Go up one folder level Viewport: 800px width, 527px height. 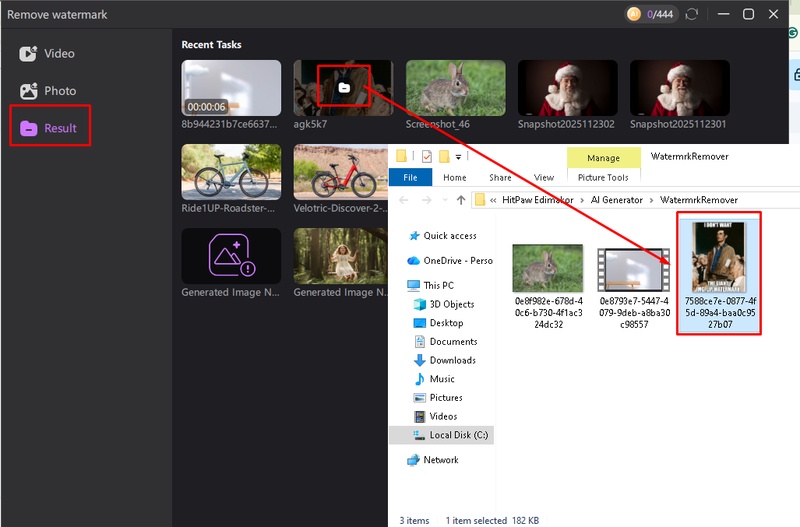(461, 200)
